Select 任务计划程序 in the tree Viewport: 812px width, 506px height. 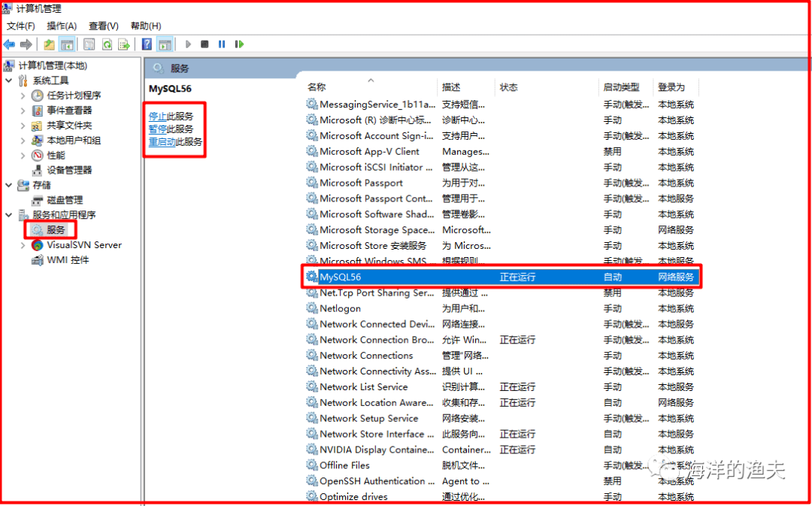click(x=74, y=95)
